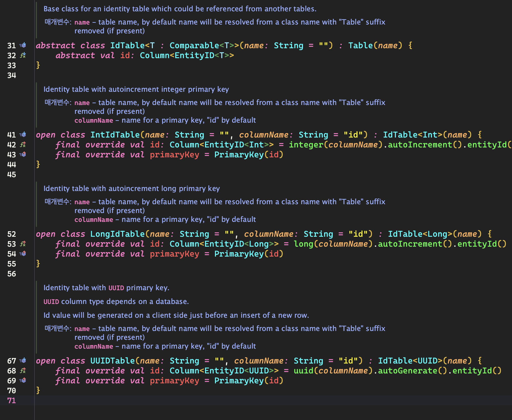Click the subclassed gutter icon on line 31
The image size is (512, 420).
point(23,45)
